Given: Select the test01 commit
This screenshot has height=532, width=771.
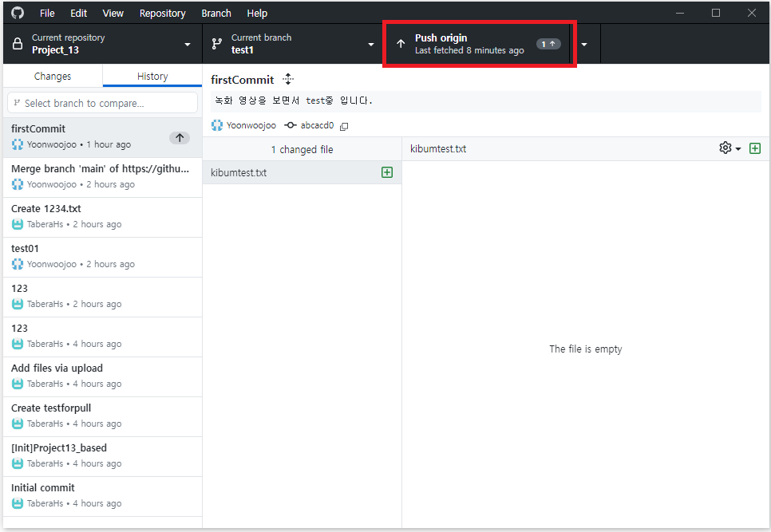Looking at the screenshot, I should click(102, 256).
